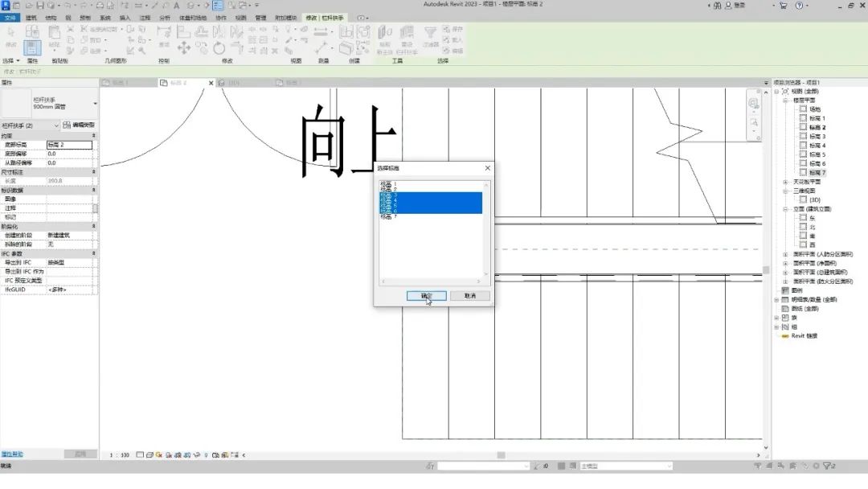Click the 1 : 100 view scale control
The image size is (868, 489).
[119, 455]
